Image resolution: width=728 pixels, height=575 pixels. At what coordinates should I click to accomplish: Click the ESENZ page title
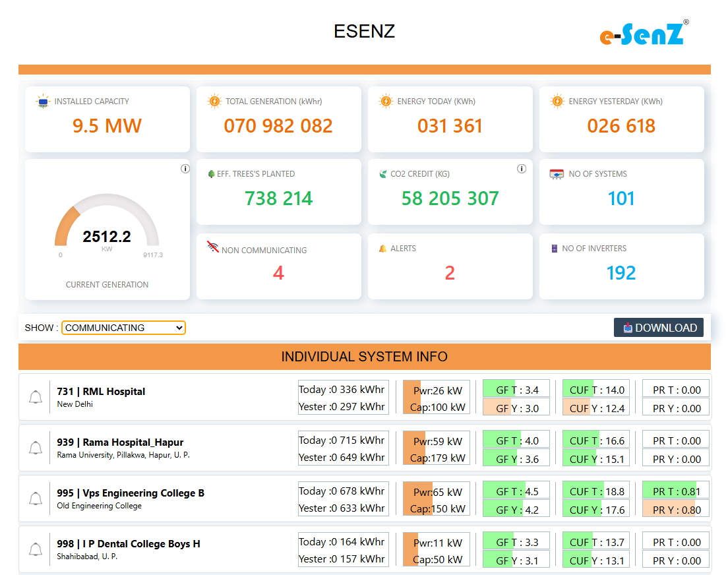(365, 31)
